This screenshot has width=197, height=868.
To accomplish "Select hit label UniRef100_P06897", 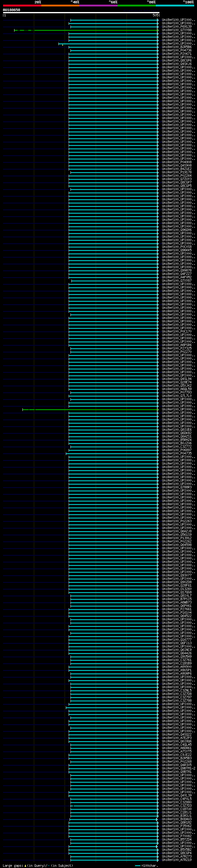I will point(177,450).
